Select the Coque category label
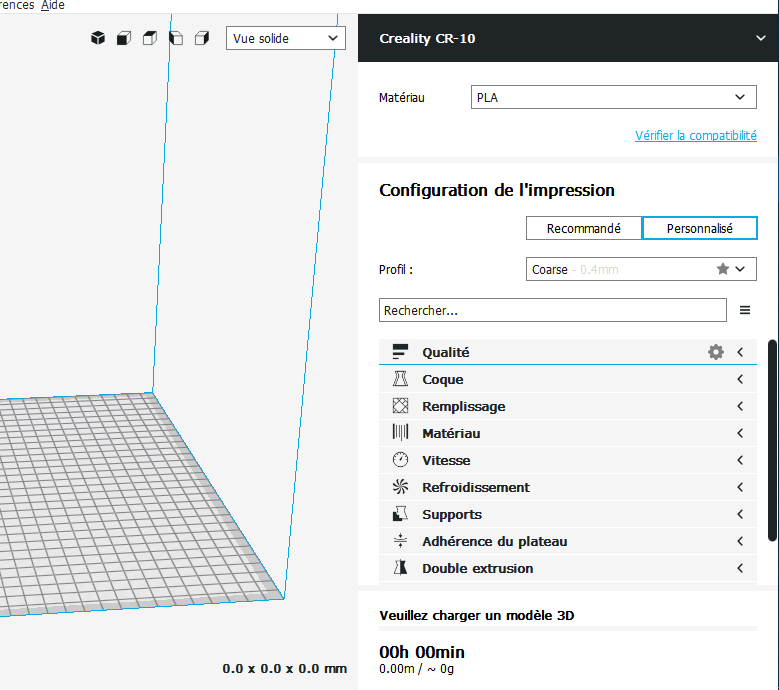 (443, 380)
